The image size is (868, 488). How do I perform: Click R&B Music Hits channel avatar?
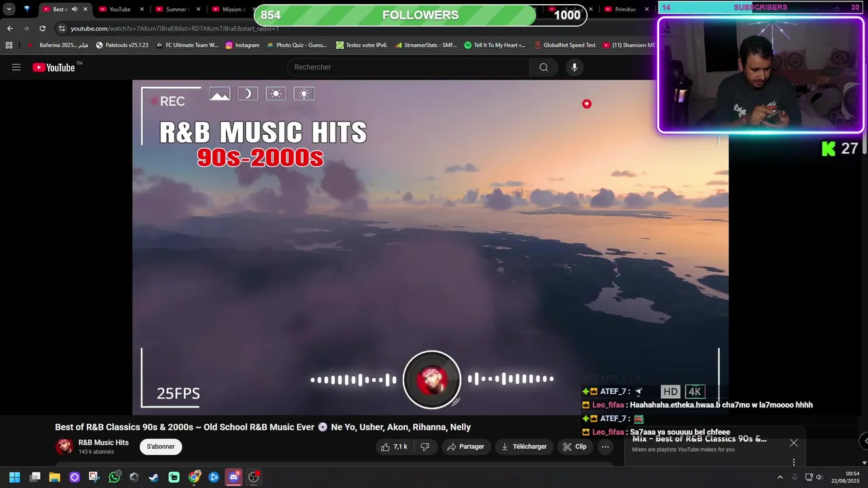pyautogui.click(x=64, y=447)
